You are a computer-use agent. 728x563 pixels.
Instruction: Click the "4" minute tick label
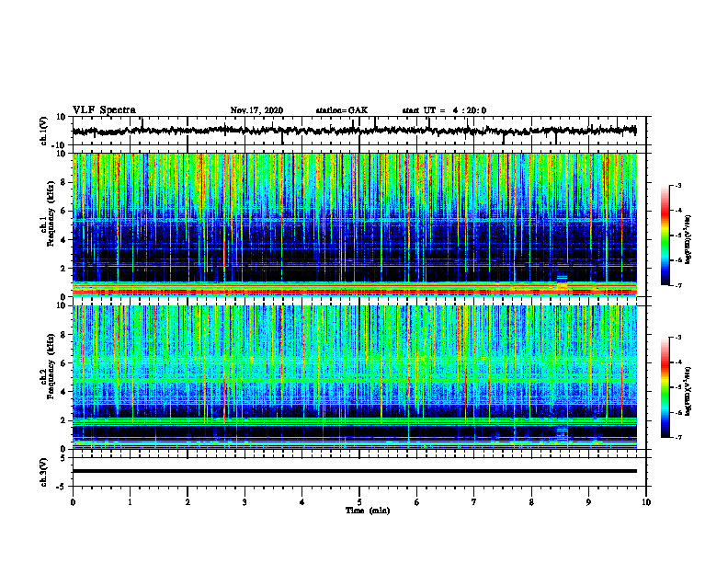coord(302,502)
